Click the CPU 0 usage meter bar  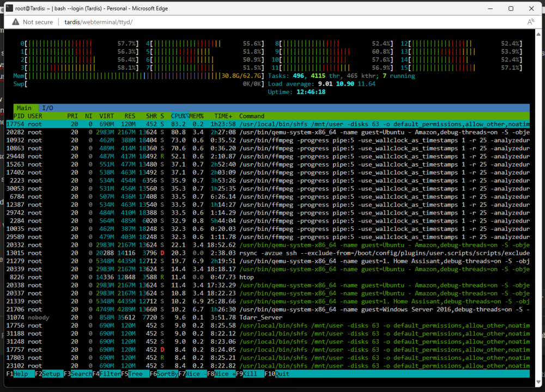point(80,44)
